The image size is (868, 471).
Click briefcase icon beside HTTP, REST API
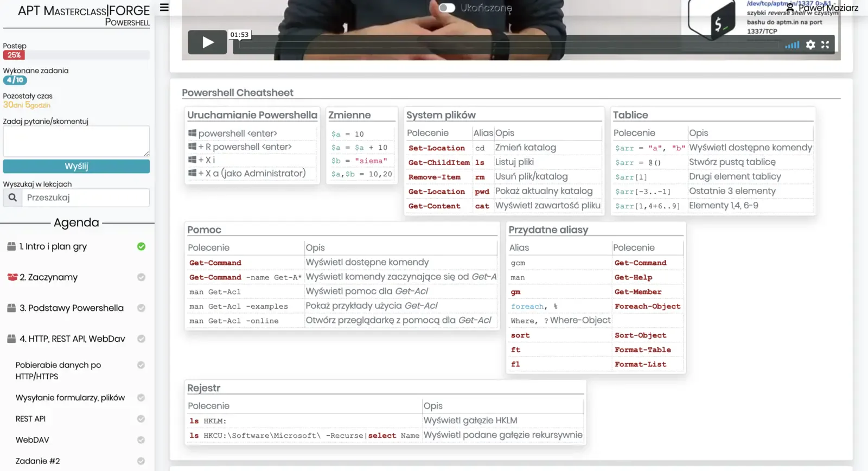tap(11, 339)
